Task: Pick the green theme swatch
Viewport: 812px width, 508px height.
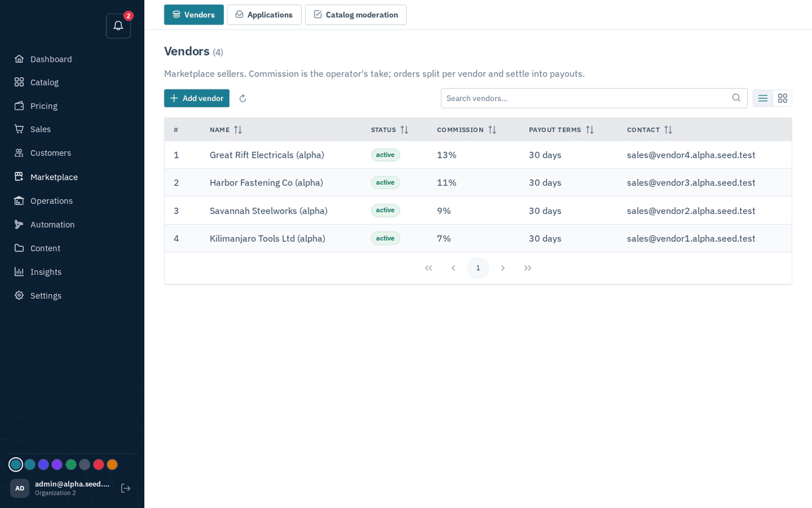Action: [71, 465]
